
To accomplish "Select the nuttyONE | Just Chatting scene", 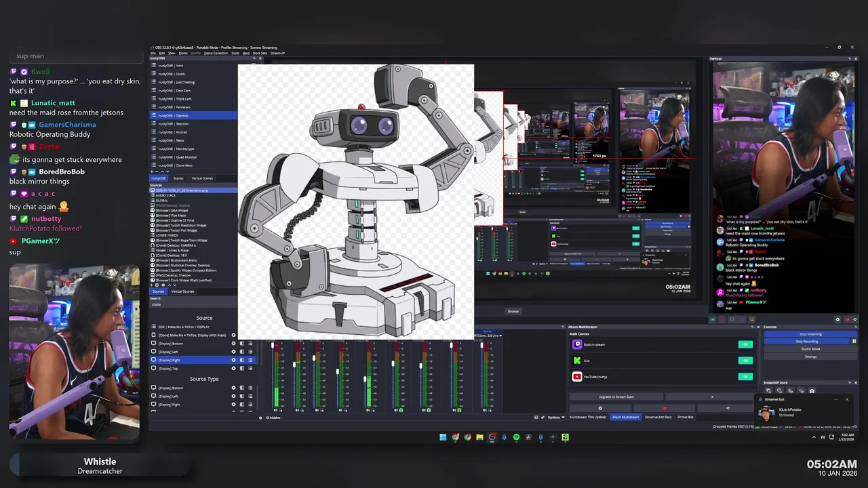I will tap(193, 82).
